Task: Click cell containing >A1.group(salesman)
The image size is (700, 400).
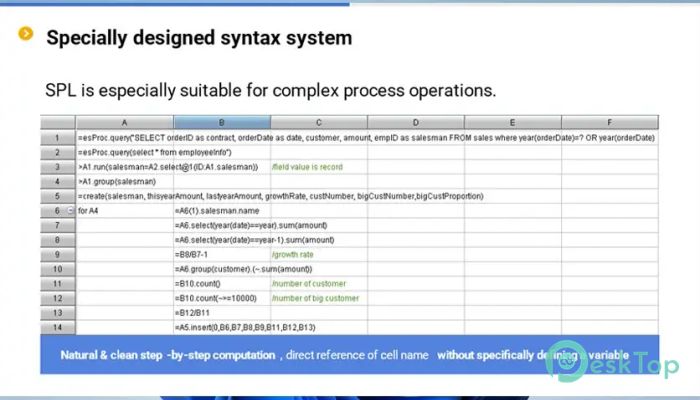Action: pyautogui.click(x=117, y=182)
